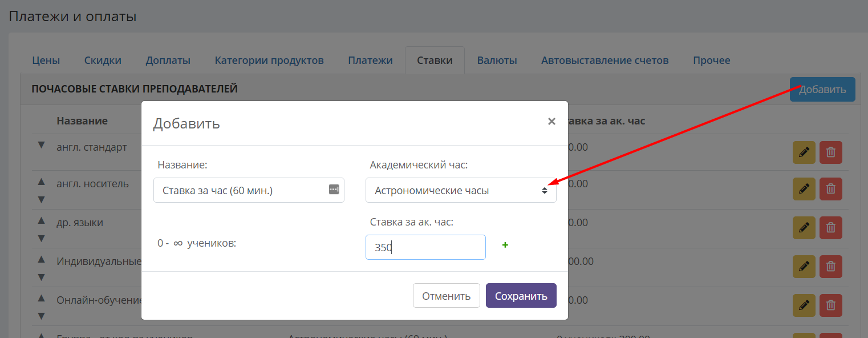Edit the англ. стандарт rate with pencil icon

point(804,152)
